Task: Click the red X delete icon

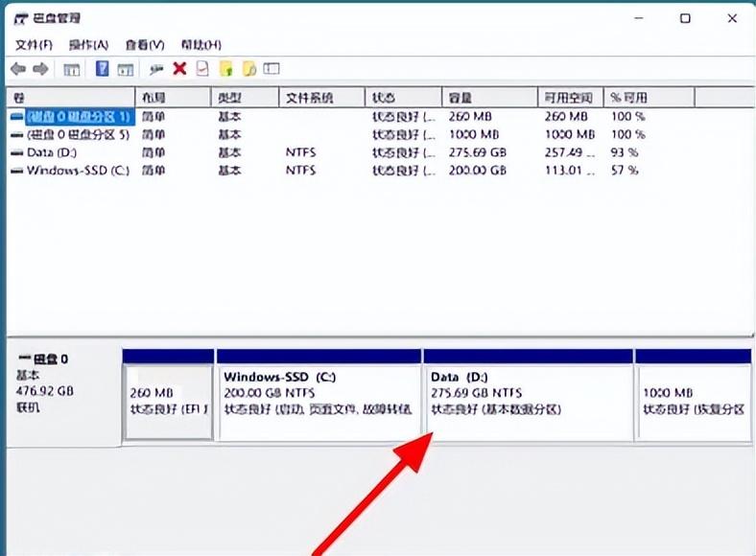Action: click(x=179, y=69)
